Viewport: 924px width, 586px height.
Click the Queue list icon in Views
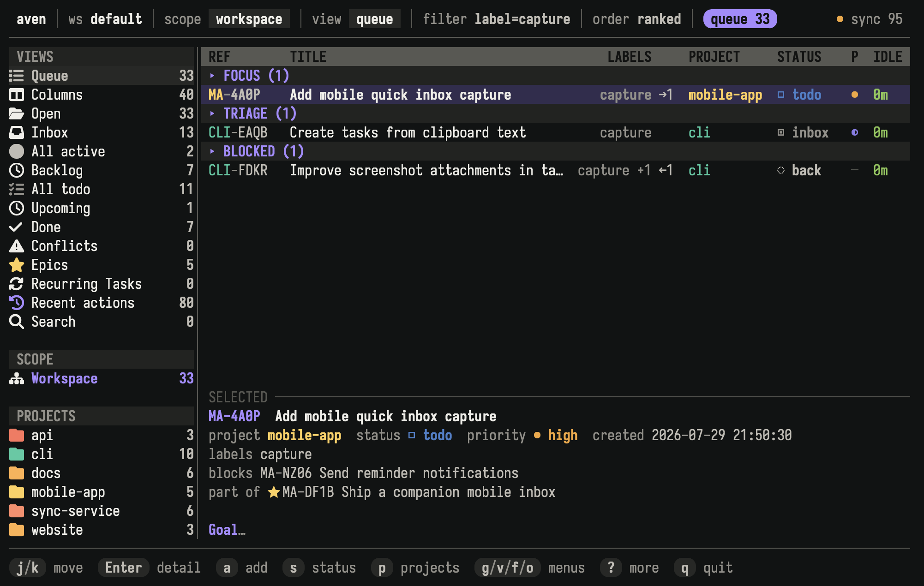point(17,76)
